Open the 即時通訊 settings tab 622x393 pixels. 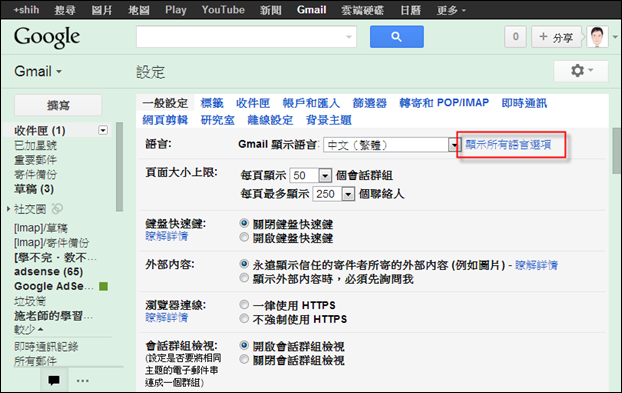pyautogui.click(x=524, y=103)
